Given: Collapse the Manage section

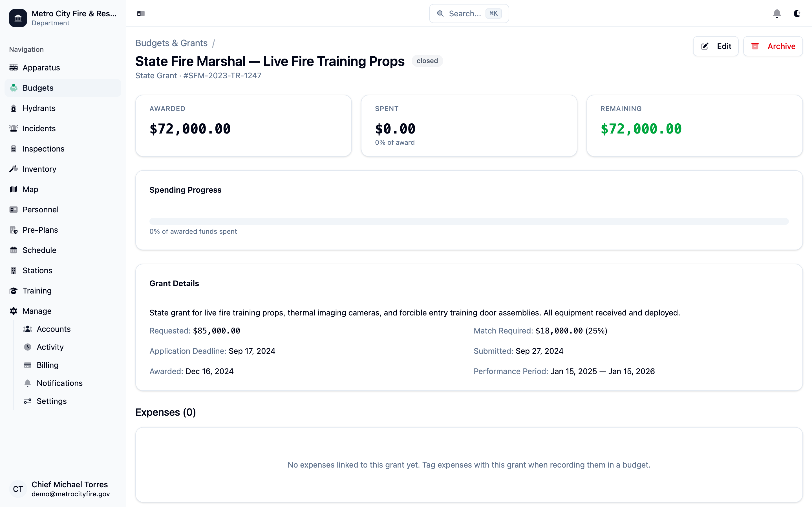Looking at the screenshot, I should [37, 311].
